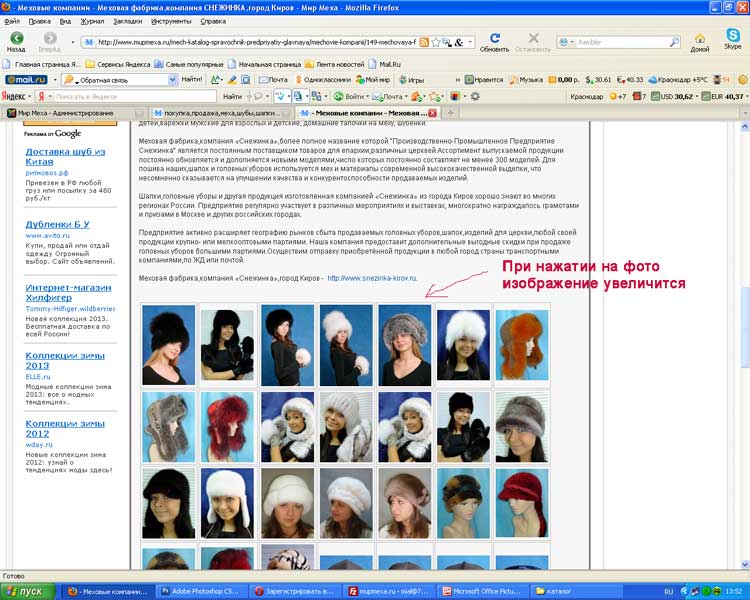Open the Yandex bar Почта dropdown arrow
Image resolution: width=750 pixels, height=600 pixels.
pyautogui.click(x=407, y=97)
